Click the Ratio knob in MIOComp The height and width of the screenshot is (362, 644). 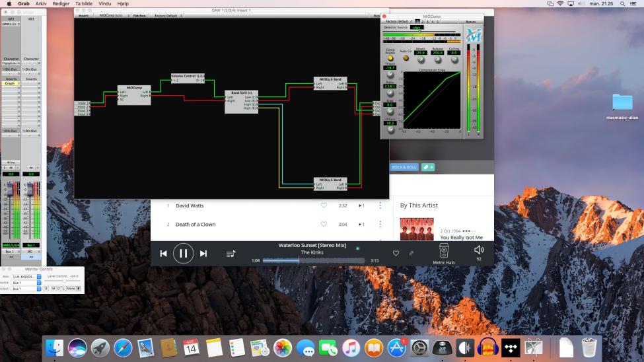pyautogui.click(x=390, y=94)
